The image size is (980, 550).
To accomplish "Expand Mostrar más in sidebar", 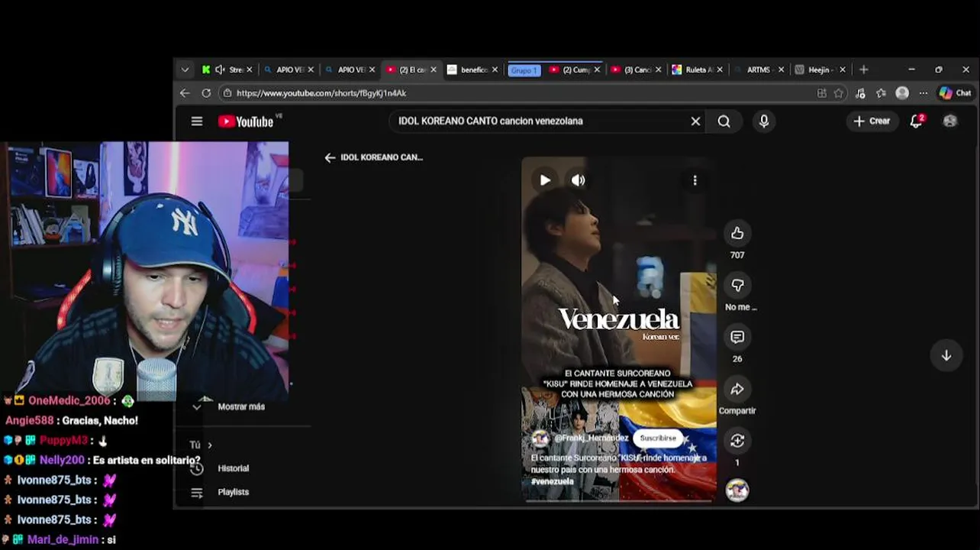I will click(x=241, y=407).
